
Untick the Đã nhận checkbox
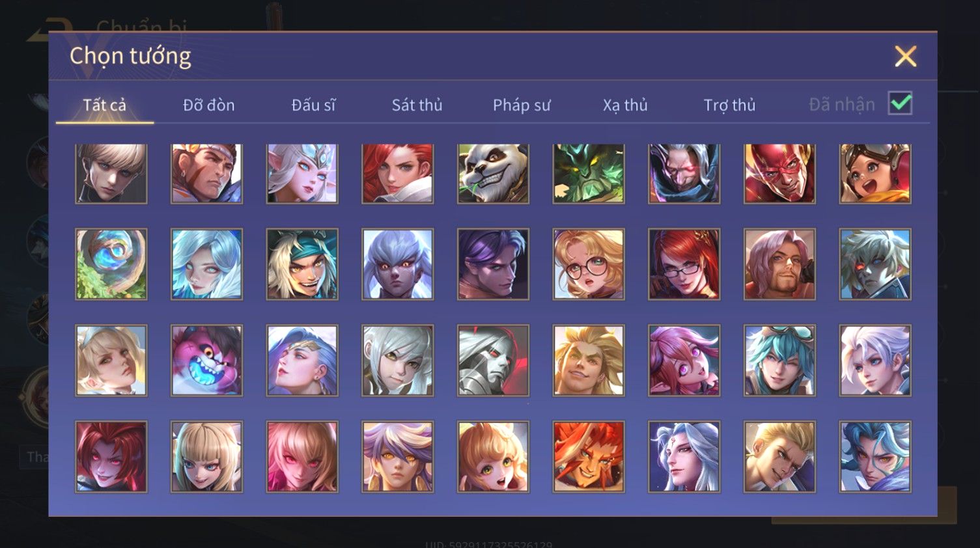(900, 103)
